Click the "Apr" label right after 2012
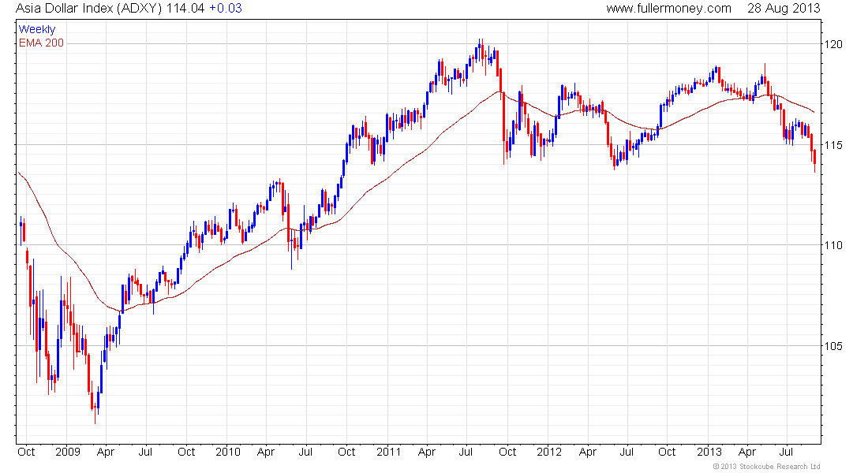868x473 pixels. (x=587, y=452)
